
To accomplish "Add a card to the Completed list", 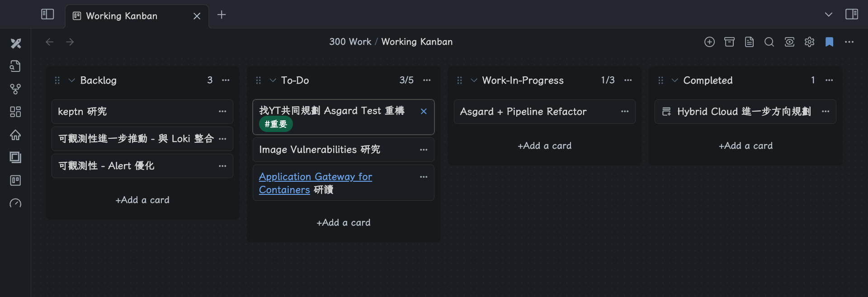I will [746, 146].
